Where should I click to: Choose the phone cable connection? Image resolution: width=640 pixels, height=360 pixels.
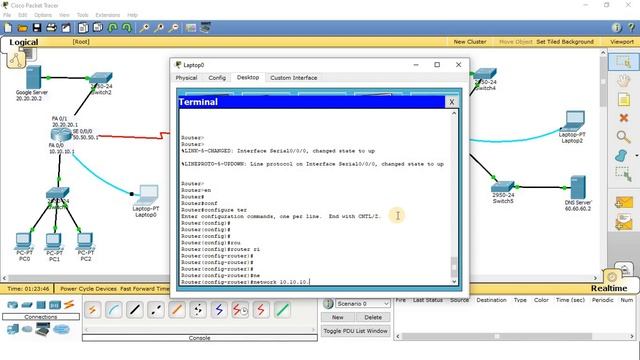pyautogui.click(x=198, y=310)
